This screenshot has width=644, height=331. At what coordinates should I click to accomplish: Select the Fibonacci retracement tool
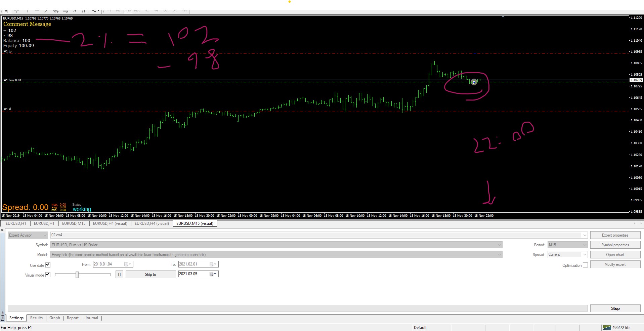tap(65, 11)
